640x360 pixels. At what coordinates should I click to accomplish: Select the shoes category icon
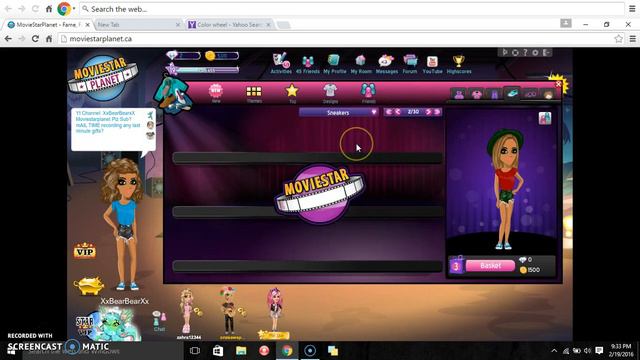512,93
